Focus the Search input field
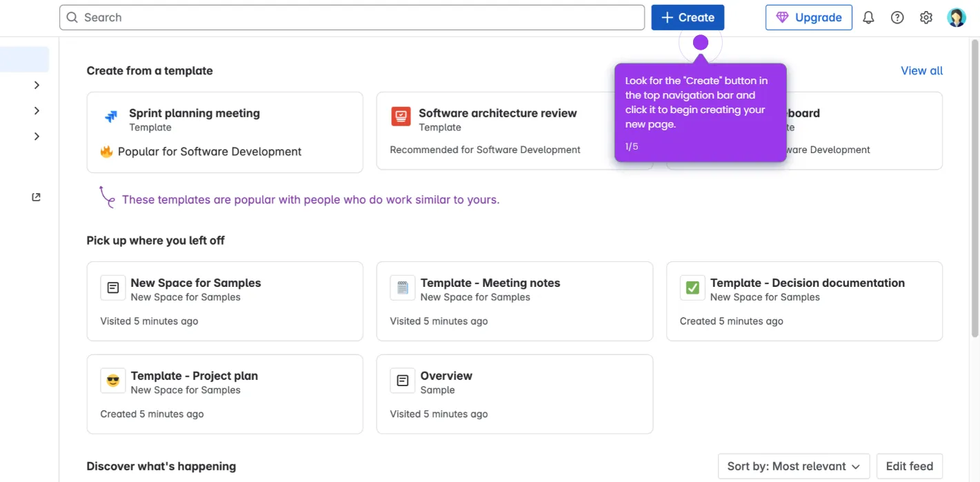The width and height of the screenshot is (980, 482). coord(352,18)
